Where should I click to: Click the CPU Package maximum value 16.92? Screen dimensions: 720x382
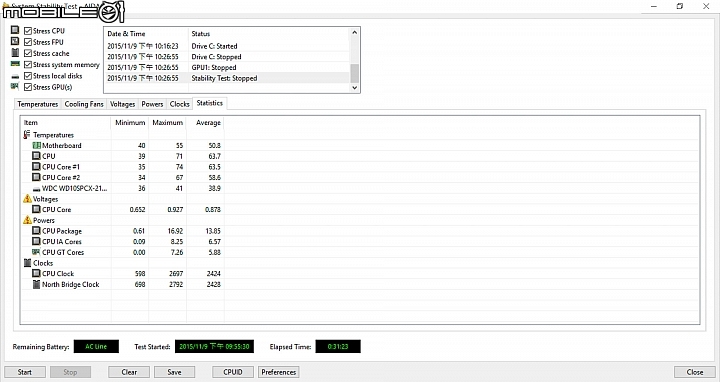tap(175, 231)
